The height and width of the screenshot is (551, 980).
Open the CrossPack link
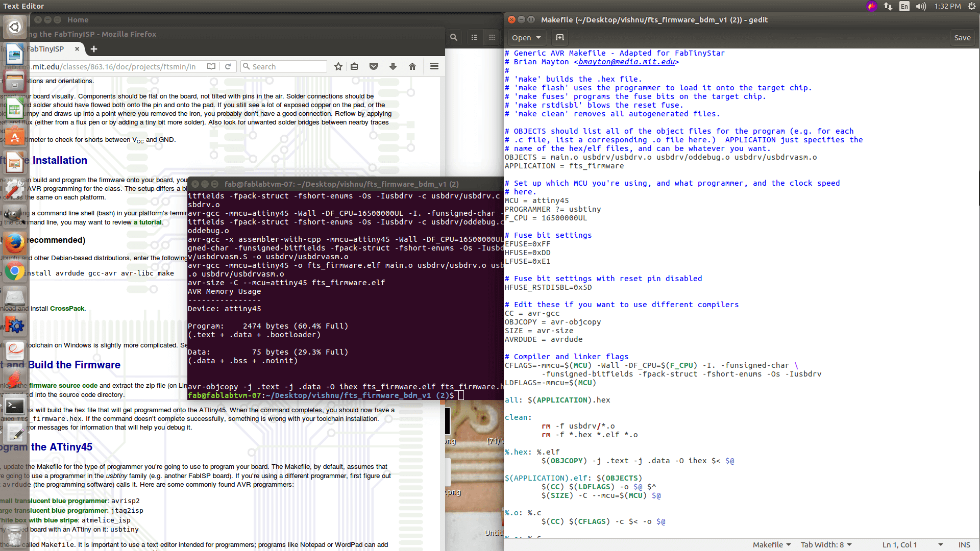67,309
